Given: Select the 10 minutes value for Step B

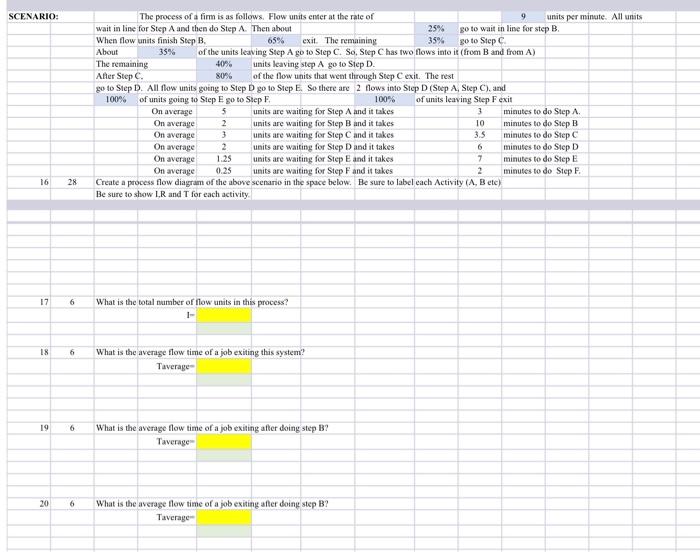Looking at the screenshot, I should click(480, 123).
